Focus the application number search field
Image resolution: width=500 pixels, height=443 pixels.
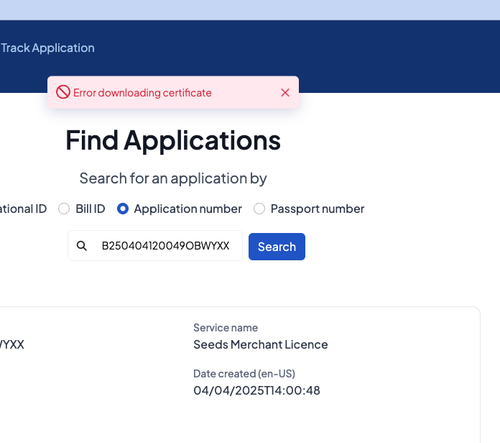tap(155, 246)
